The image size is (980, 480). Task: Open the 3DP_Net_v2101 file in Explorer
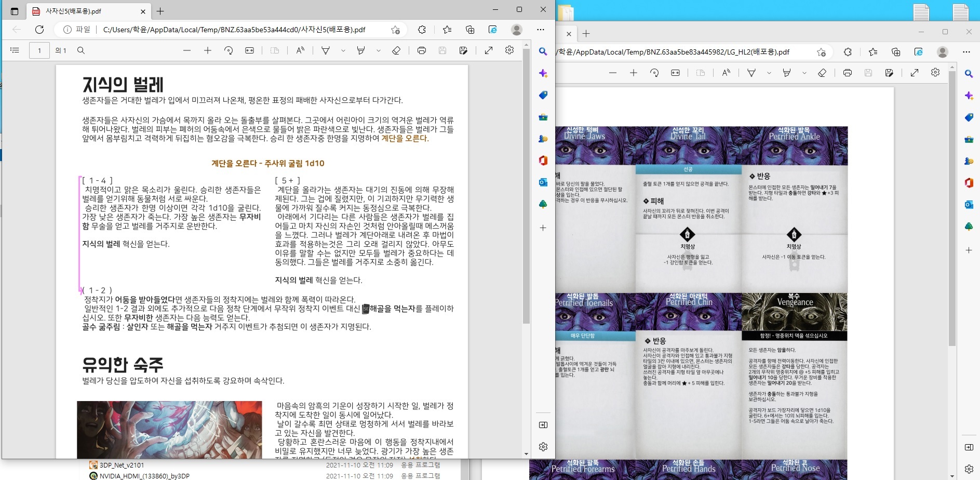122,465
